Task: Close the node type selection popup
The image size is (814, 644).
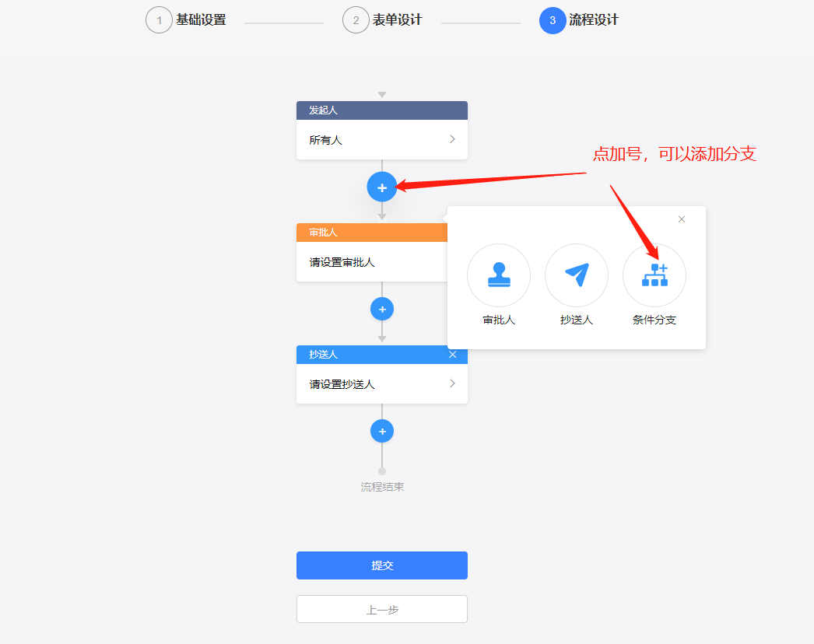Action: (x=682, y=219)
